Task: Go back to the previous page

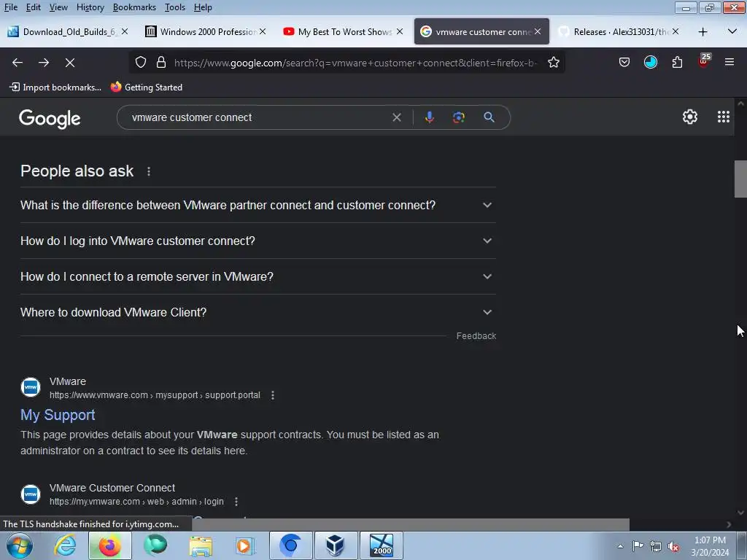Action: point(18,63)
